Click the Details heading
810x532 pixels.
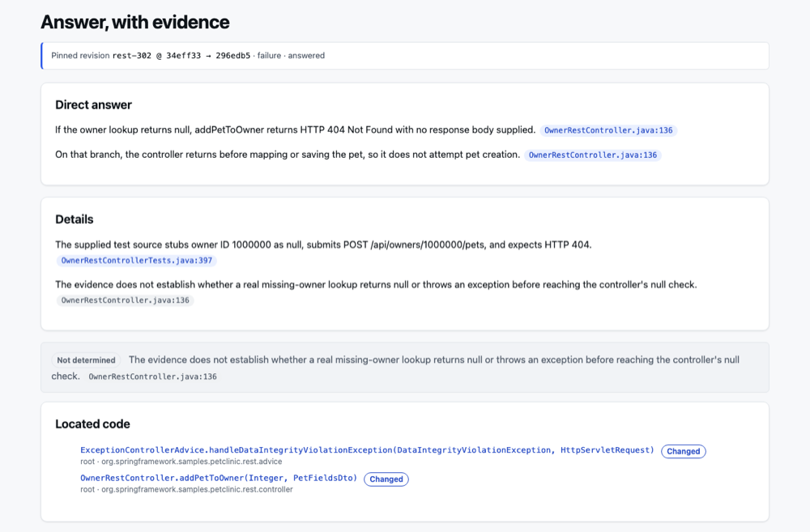75,219
